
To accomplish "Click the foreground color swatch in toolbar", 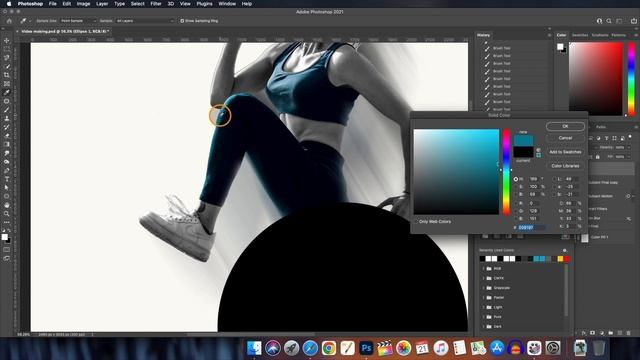I will point(4,237).
